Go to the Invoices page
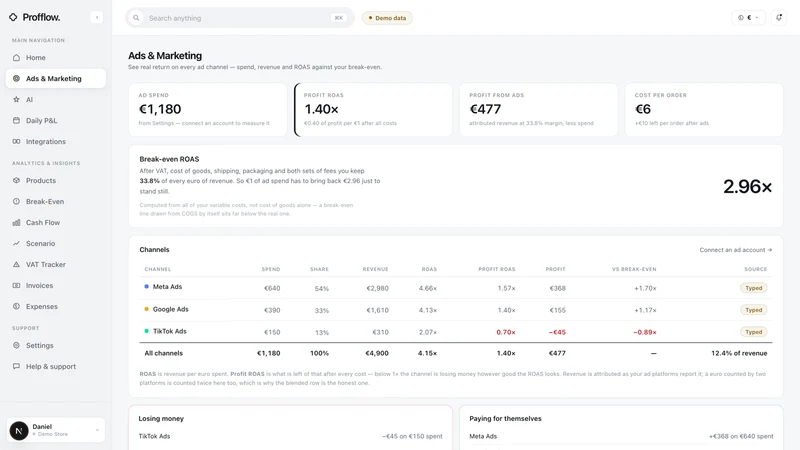This screenshot has width=800, height=450. [56, 286]
